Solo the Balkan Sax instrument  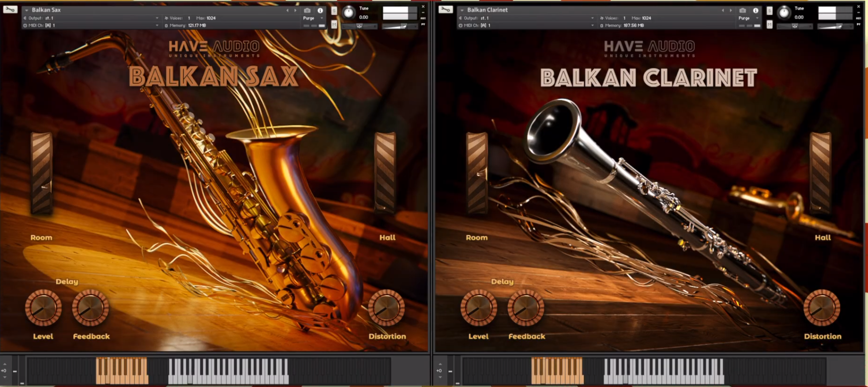click(x=334, y=10)
